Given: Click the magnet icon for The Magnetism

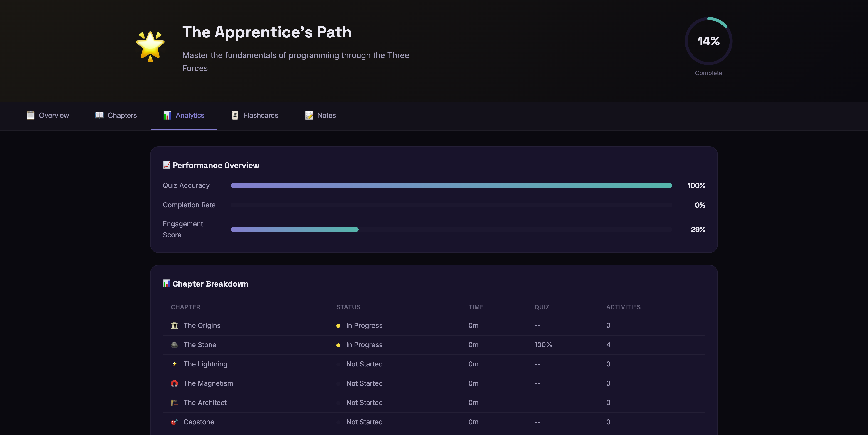Looking at the screenshot, I should [174, 383].
